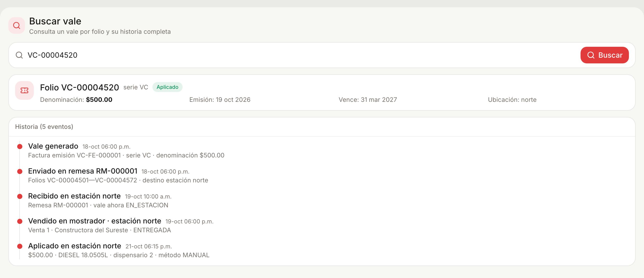Click the red dot beside Vale generado
The height and width of the screenshot is (278, 644).
[20, 147]
